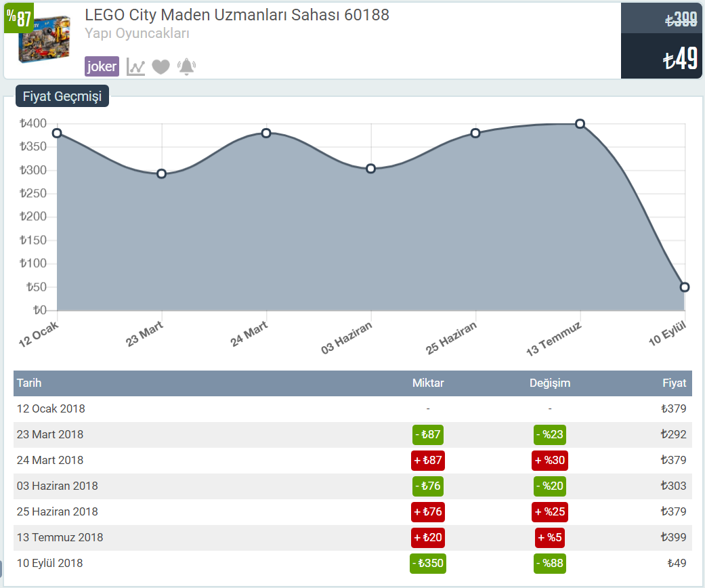Click the 12 Ocak 2018 date cell
The height and width of the screenshot is (588, 705).
coord(51,408)
